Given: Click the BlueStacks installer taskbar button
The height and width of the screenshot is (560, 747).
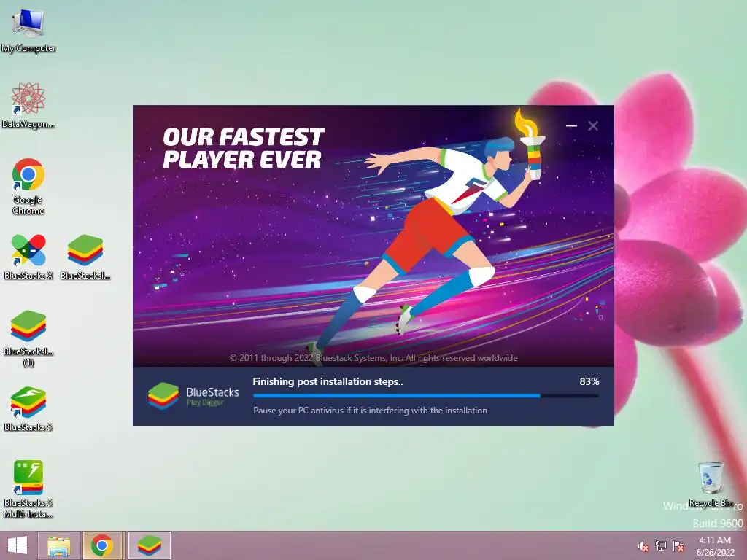Looking at the screenshot, I should point(149,545).
